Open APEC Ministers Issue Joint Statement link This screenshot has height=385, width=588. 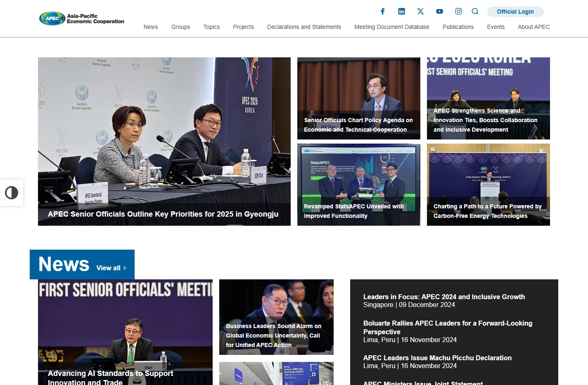(423, 383)
